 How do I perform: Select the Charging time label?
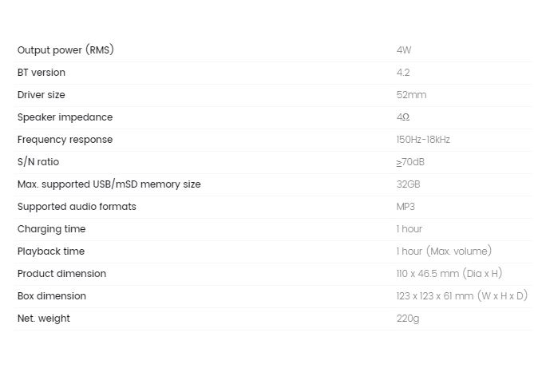(x=51, y=230)
